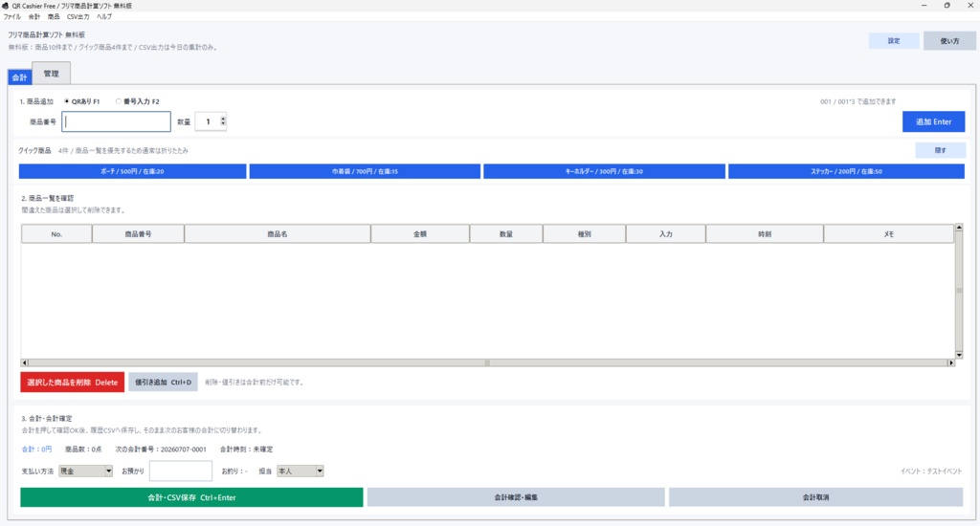Open the 支払い方法 dropdown showing 現金

click(x=85, y=471)
